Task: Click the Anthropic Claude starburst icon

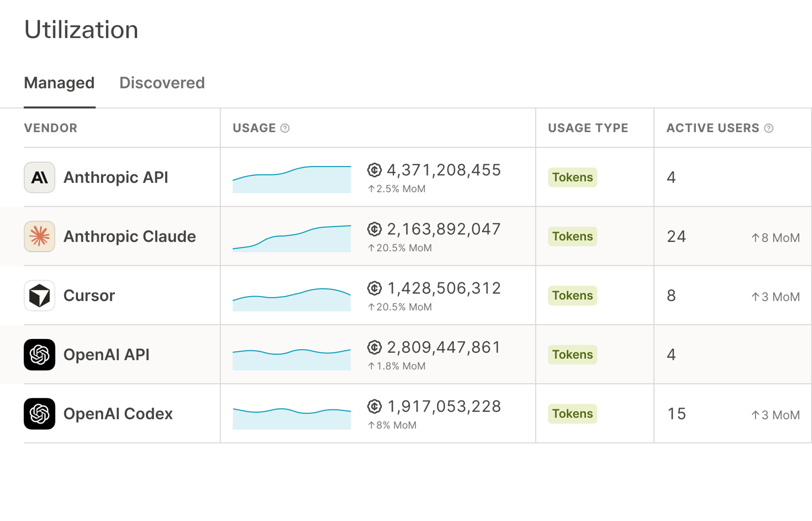Action: pos(40,237)
